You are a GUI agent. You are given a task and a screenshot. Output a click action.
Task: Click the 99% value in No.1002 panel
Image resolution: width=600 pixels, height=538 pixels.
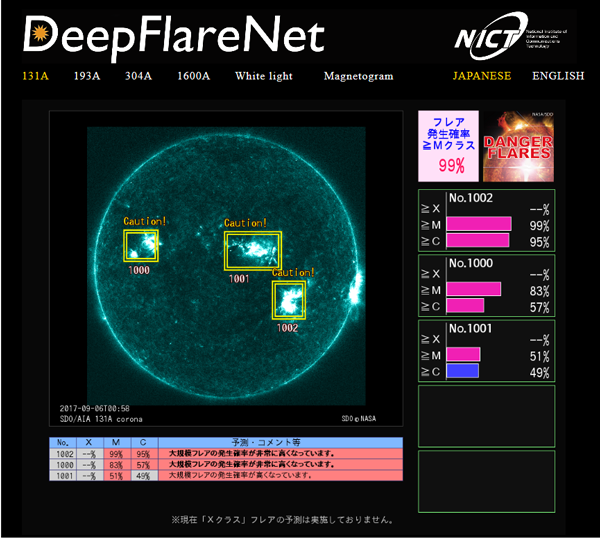(x=540, y=225)
